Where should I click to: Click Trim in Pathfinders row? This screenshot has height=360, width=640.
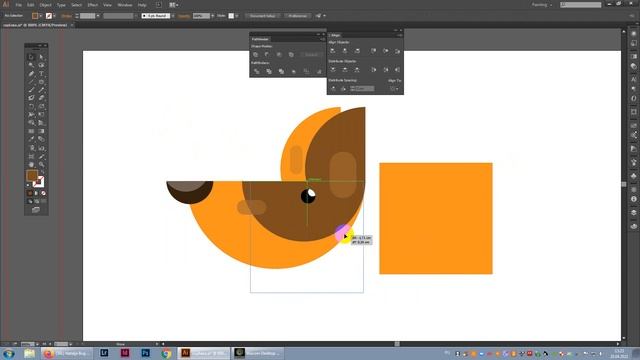click(269, 71)
